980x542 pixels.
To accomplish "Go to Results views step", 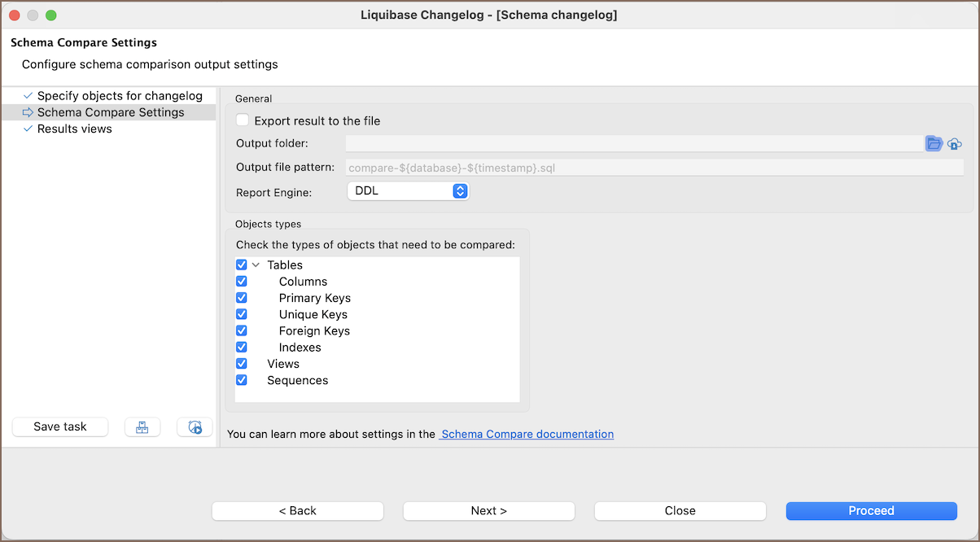I will pos(75,129).
